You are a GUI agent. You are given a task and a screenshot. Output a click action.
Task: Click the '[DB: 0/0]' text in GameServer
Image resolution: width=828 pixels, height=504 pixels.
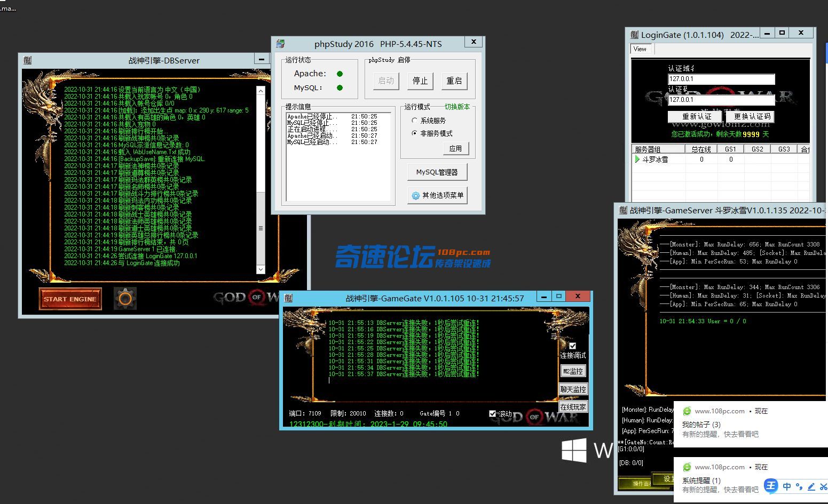click(x=631, y=463)
